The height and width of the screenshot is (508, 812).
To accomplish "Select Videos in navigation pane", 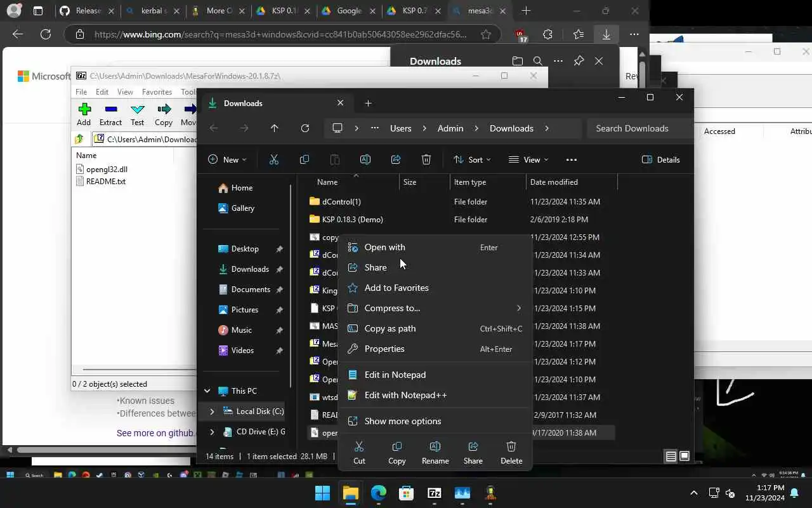I will click(x=242, y=351).
